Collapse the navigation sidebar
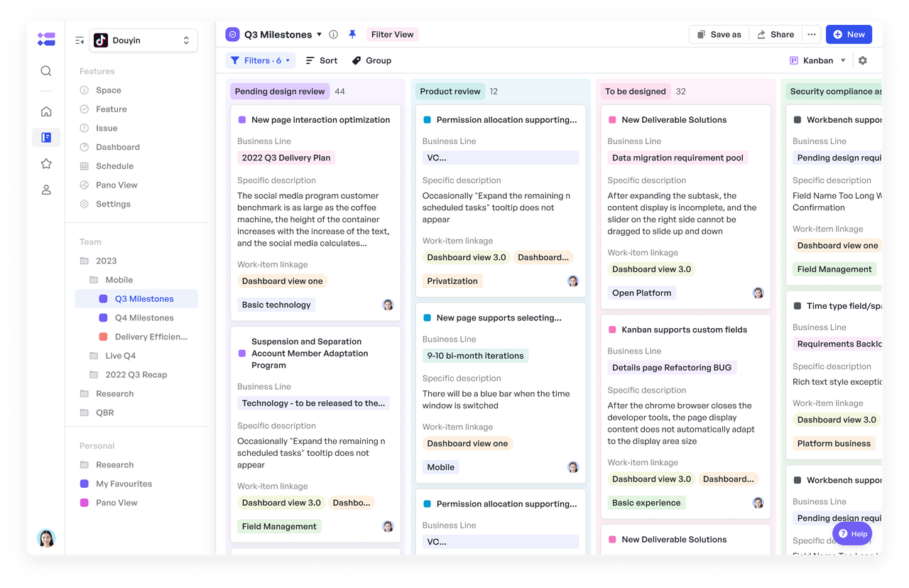 pyautogui.click(x=80, y=40)
